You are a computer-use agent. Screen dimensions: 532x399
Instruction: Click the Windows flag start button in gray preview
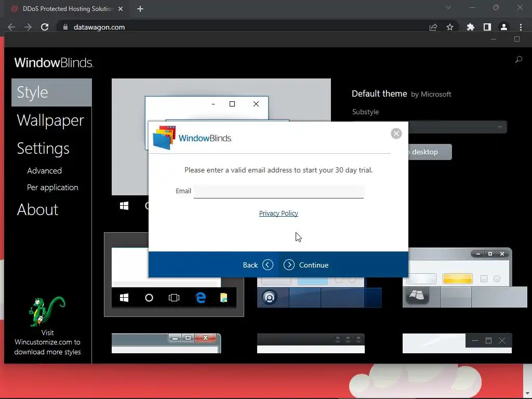[417, 296]
